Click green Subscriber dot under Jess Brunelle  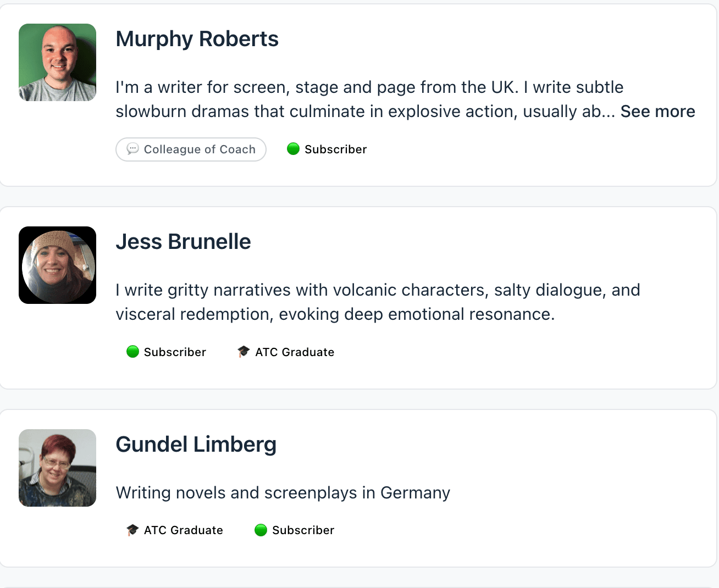coord(132,352)
